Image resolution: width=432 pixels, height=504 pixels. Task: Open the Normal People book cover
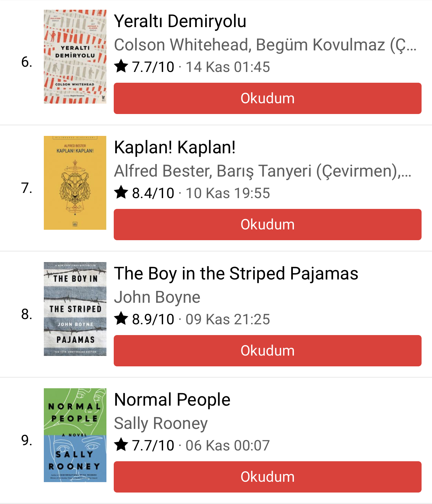coord(75,435)
